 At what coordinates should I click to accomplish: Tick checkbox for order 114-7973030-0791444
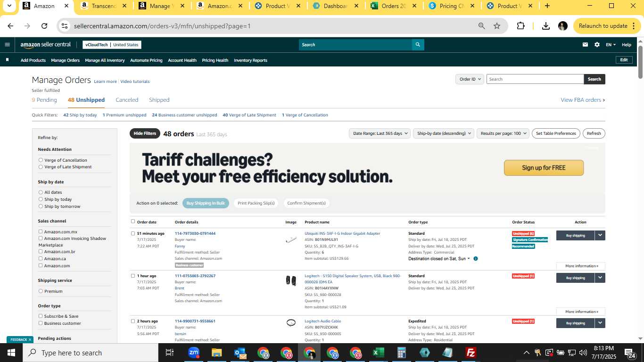(133, 233)
